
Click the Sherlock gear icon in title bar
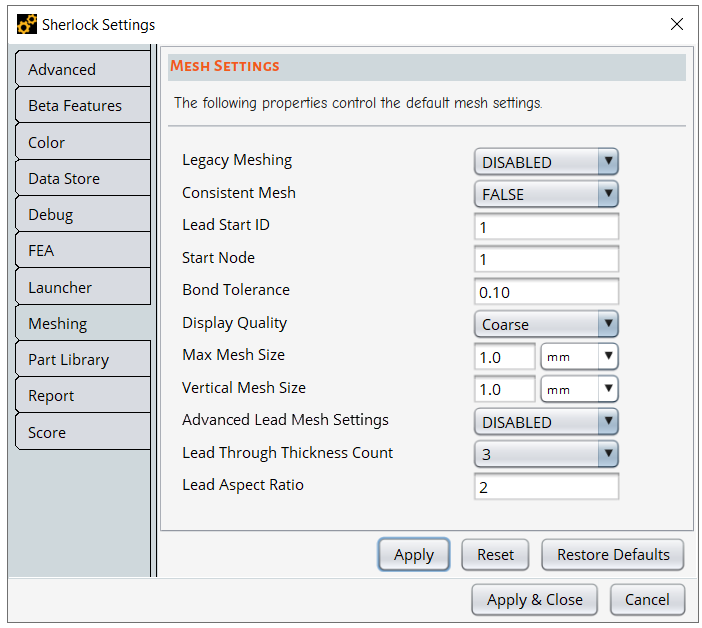tap(26, 24)
